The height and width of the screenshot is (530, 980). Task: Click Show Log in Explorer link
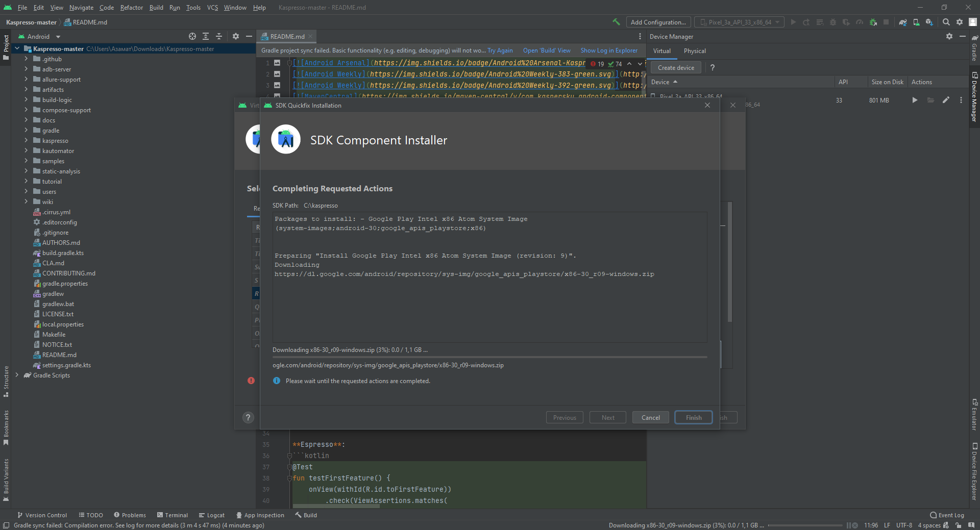tap(609, 51)
